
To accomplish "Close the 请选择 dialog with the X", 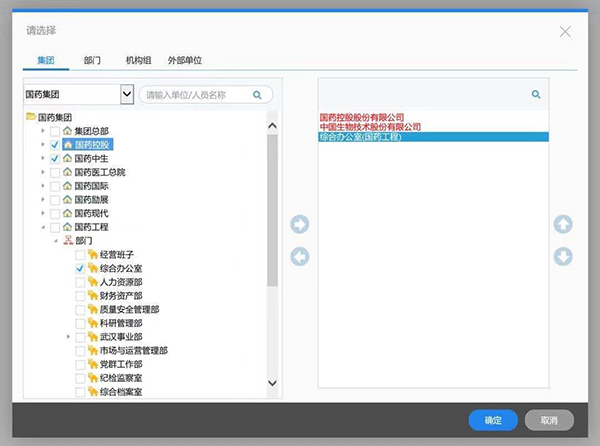I will click(x=565, y=32).
